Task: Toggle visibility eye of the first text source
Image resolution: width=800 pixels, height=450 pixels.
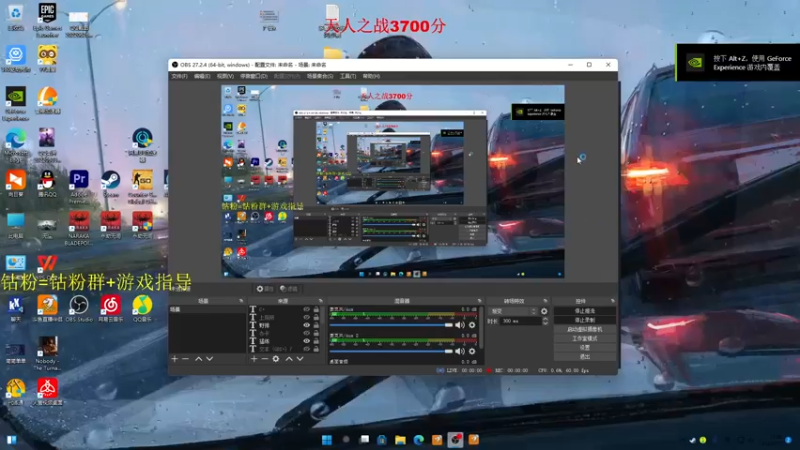Action: click(306, 309)
